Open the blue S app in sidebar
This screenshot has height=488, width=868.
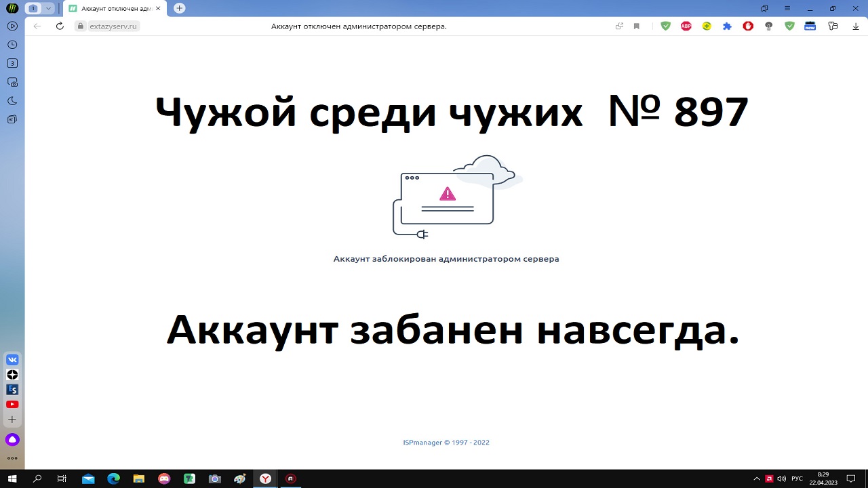12,390
